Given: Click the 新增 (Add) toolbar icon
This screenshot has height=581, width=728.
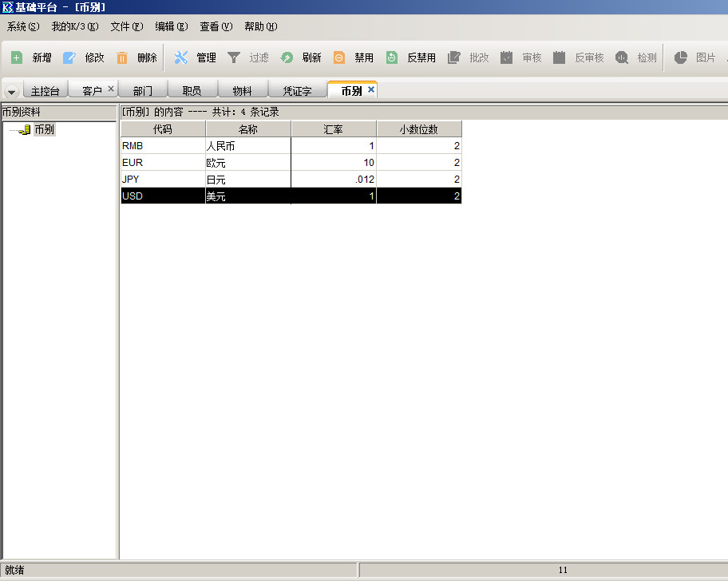Looking at the screenshot, I should pyautogui.click(x=17, y=57).
